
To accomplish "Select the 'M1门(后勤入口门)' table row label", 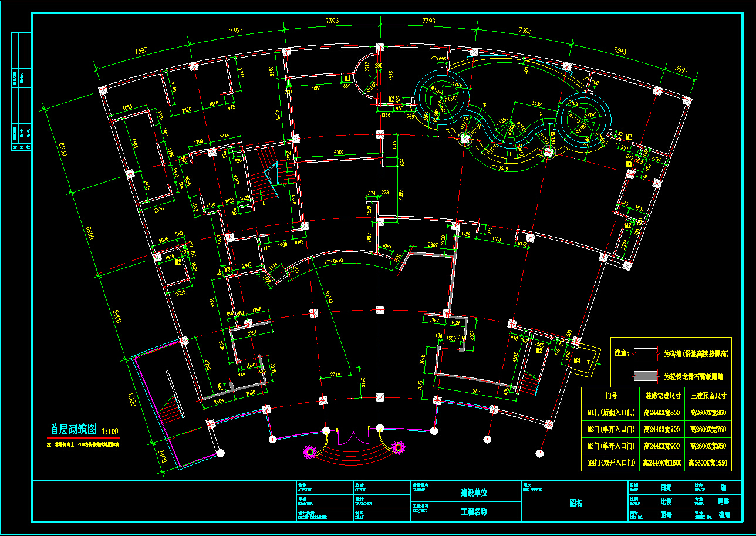I will coord(610,413).
